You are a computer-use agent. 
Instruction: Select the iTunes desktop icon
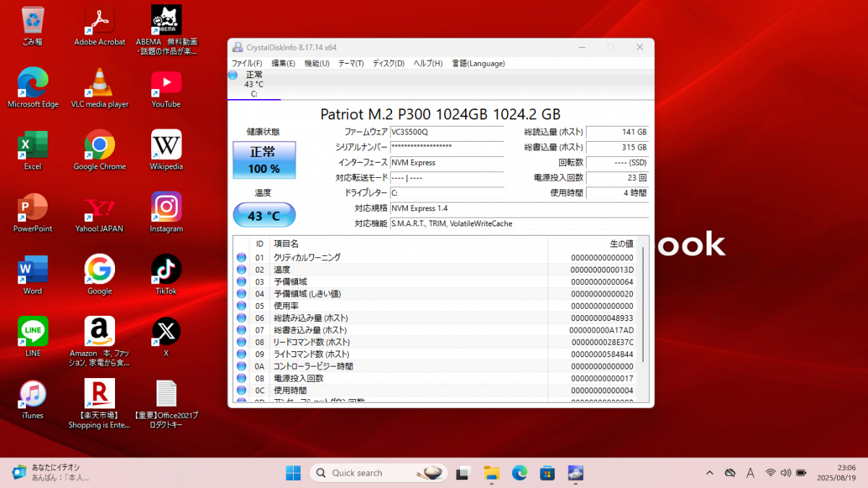(x=33, y=399)
